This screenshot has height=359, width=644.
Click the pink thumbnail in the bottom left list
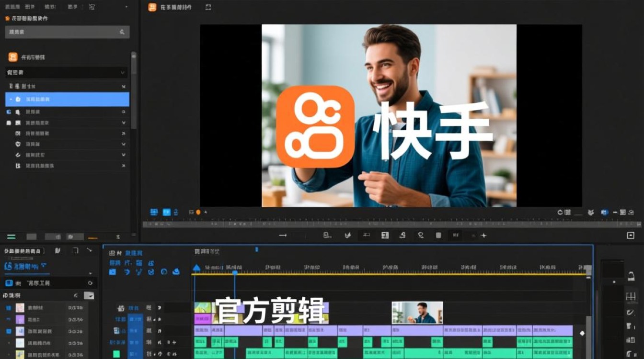[x=20, y=308]
